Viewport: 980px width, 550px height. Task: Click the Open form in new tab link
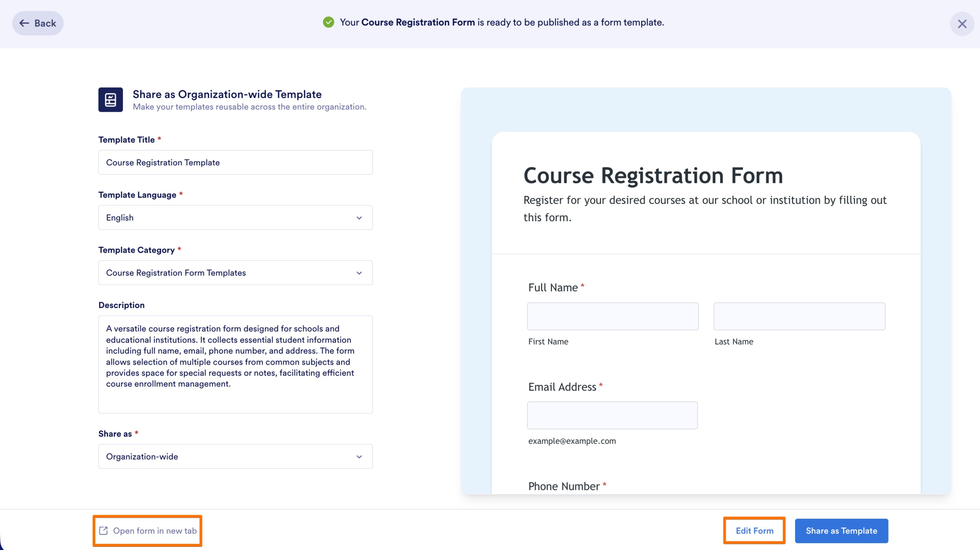(147, 530)
